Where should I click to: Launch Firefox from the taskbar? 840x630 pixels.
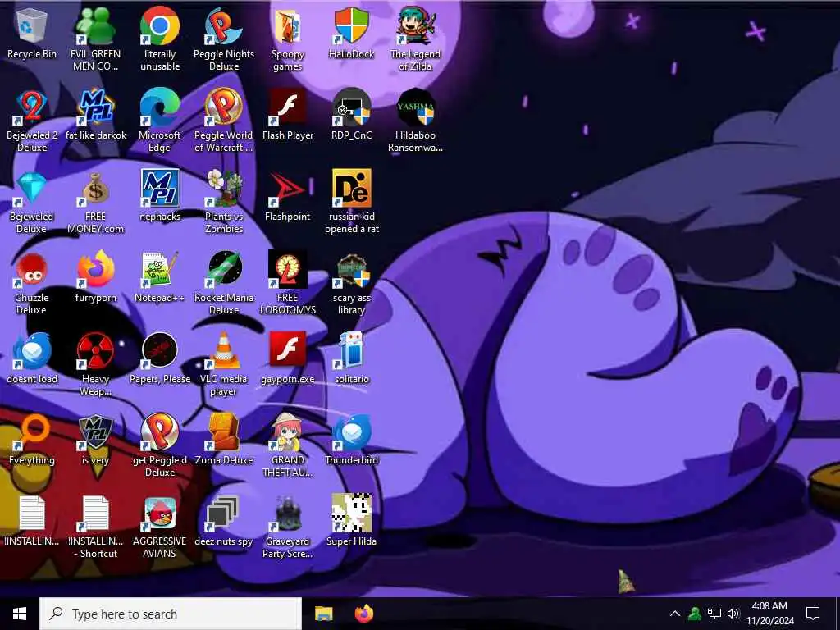coord(364,614)
